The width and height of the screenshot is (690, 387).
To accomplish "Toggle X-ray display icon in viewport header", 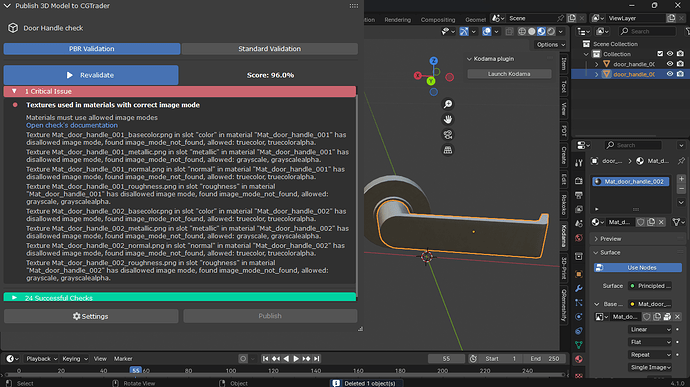I will pyautogui.click(x=509, y=31).
